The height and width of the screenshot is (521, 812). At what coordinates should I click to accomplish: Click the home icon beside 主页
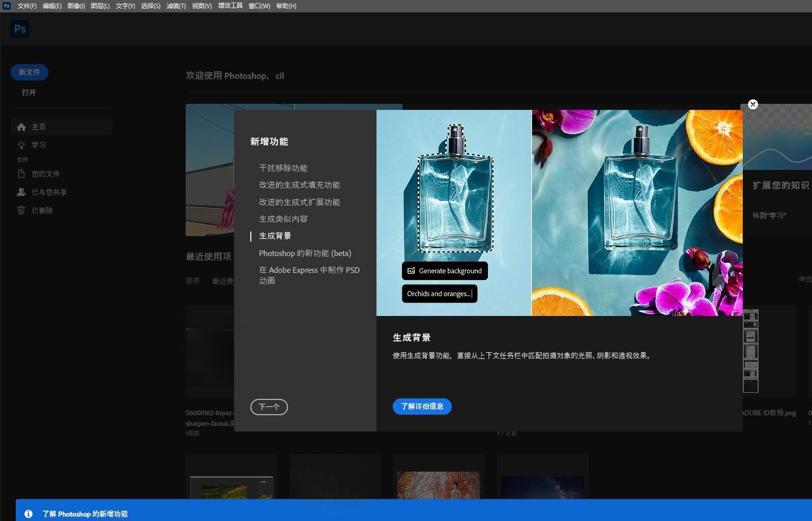click(x=21, y=127)
